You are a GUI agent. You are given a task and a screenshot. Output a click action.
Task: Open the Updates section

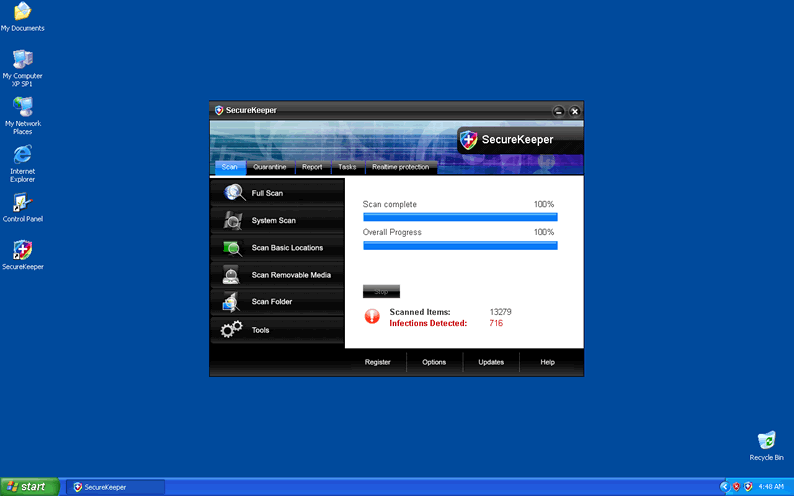tap(491, 362)
